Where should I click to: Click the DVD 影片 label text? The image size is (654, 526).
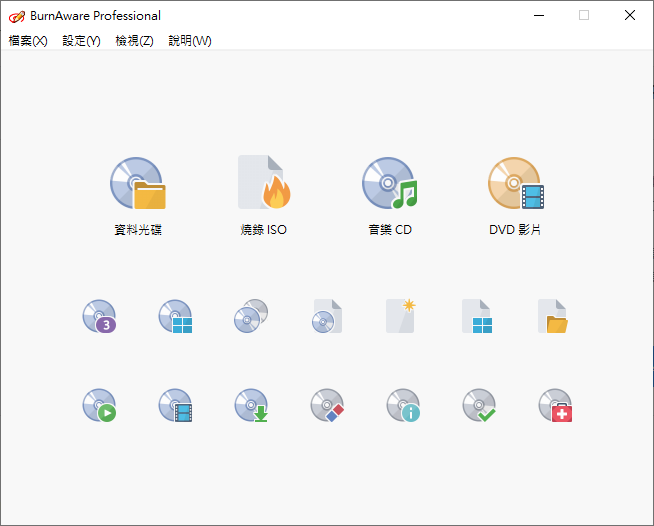point(515,229)
